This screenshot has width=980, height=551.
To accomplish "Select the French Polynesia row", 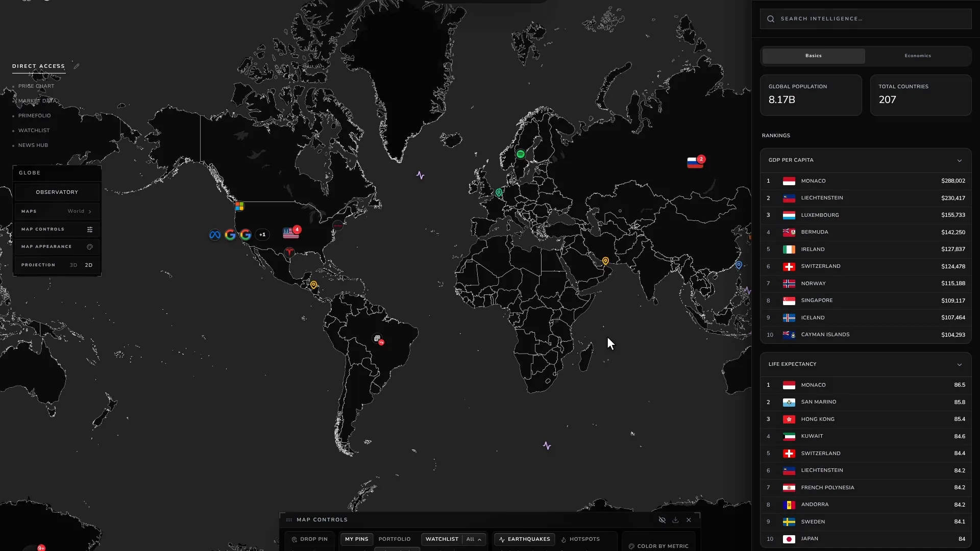I will (x=866, y=488).
